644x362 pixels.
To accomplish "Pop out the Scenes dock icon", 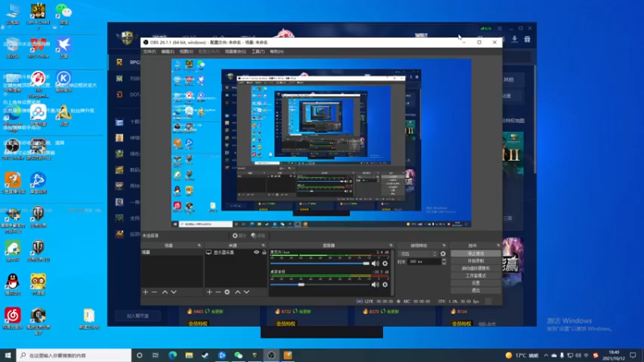I will [199, 245].
